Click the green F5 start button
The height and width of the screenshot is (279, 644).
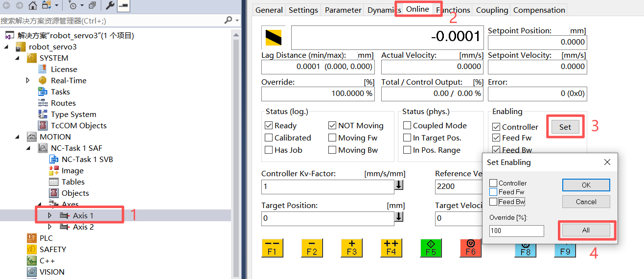coord(430,248)
